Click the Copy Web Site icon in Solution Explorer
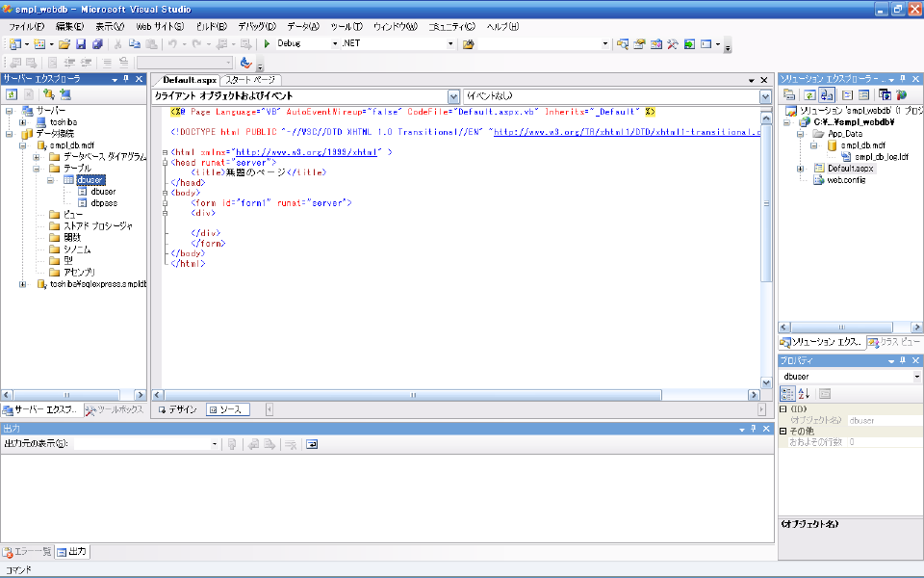924x578 pixels. tap(885, 95)
